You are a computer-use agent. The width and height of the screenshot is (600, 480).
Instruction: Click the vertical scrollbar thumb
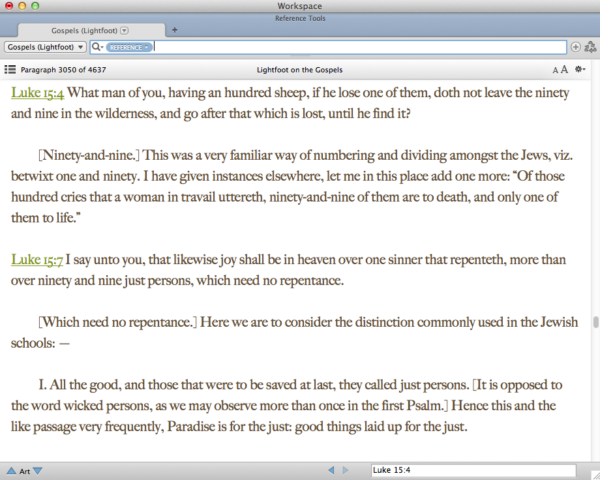click(595, 322)
